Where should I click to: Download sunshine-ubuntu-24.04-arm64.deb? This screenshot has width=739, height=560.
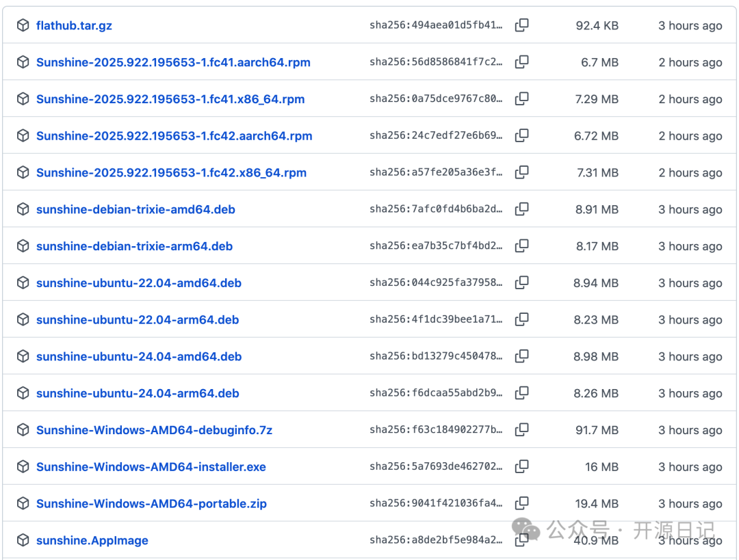pyautogui.click(x=138, y=393)
